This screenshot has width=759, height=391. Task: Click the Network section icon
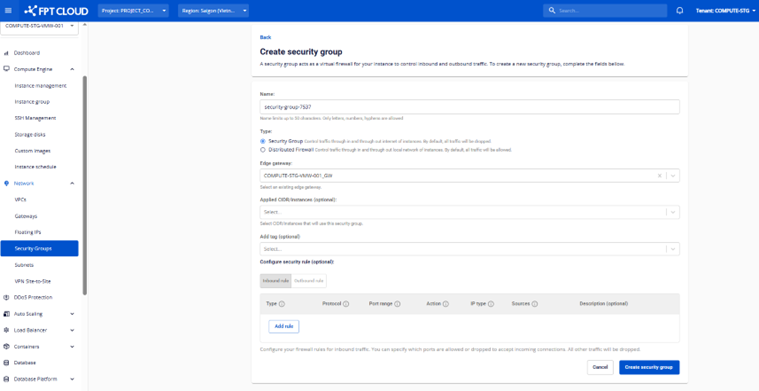(x=6, y=183)
